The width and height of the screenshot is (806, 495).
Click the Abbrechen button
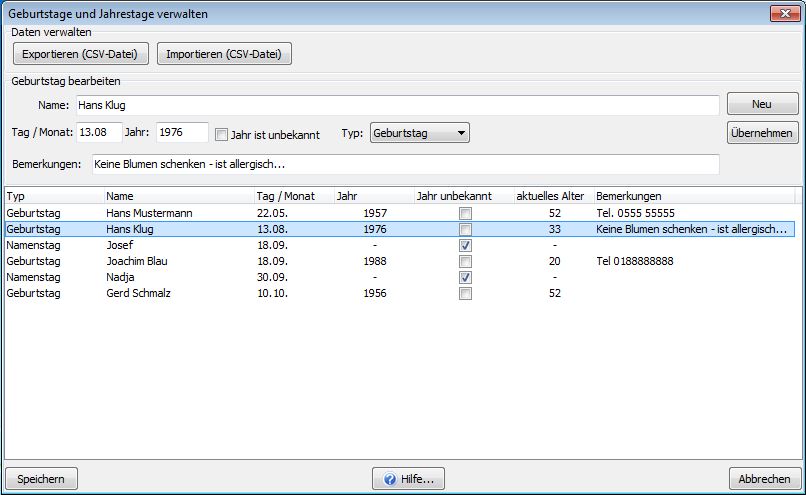click(764, 479)
